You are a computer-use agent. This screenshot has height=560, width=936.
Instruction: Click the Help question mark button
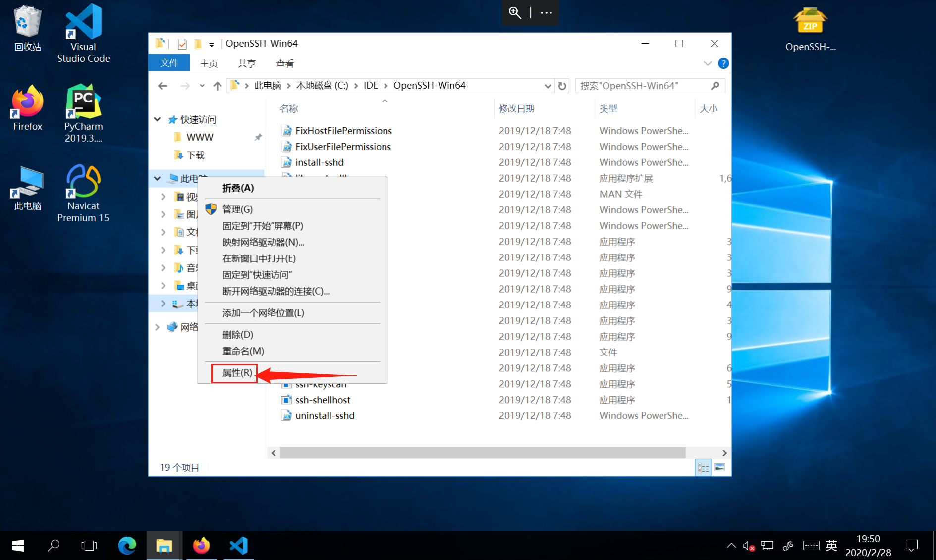tap(723, 63)
